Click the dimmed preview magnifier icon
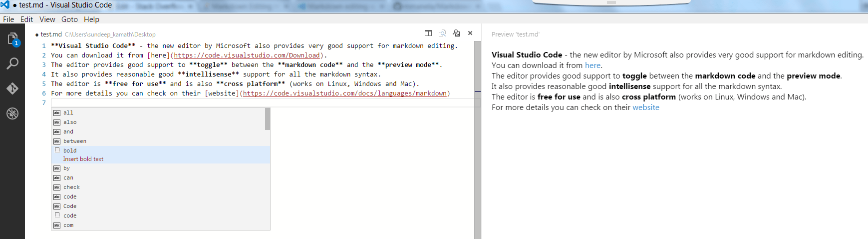Viewport: 868px width, 239px height. (442, 33)
